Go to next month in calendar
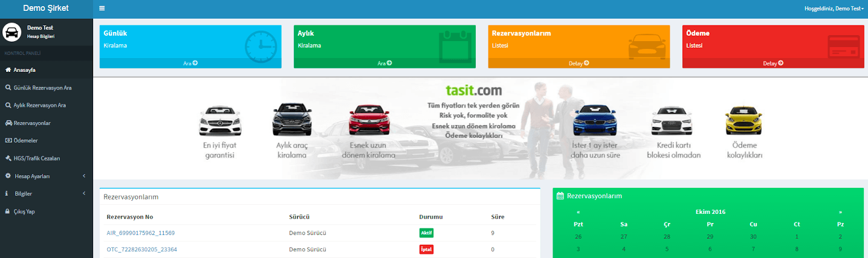Image resolution: width=868 pixels, height=258 pixels. [840, 212]
